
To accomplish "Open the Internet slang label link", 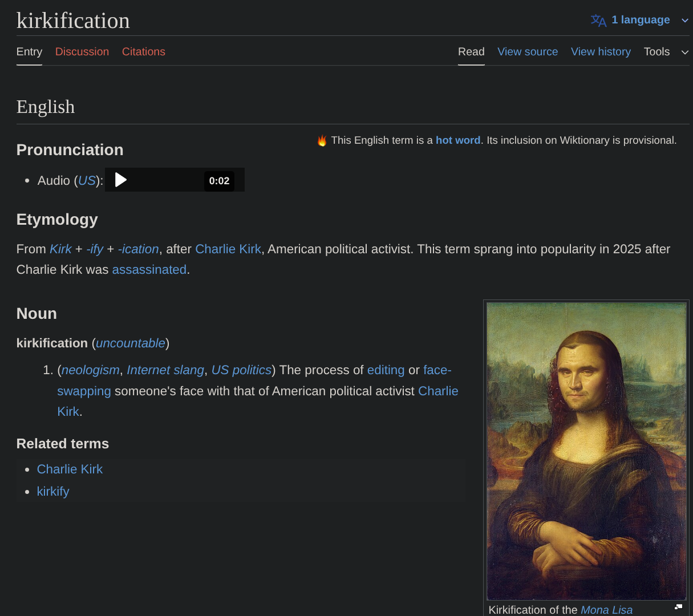I will pos(165,370).
